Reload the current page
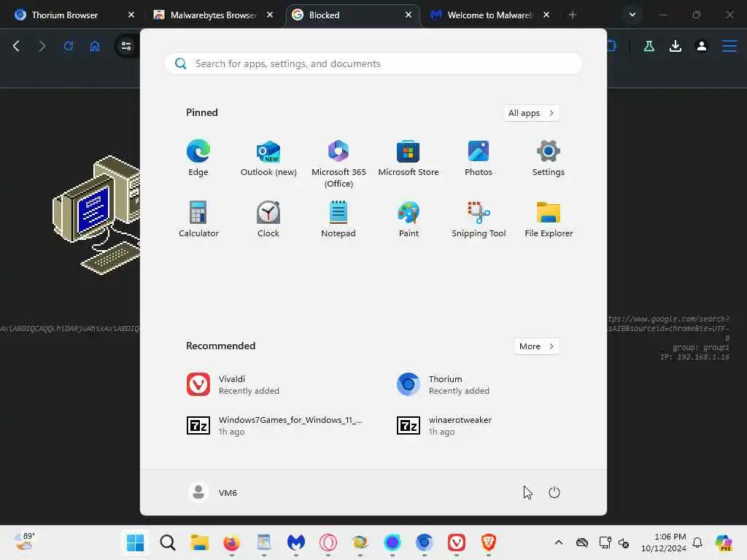Screen dimensions: 747x560 tap(69, 46)
